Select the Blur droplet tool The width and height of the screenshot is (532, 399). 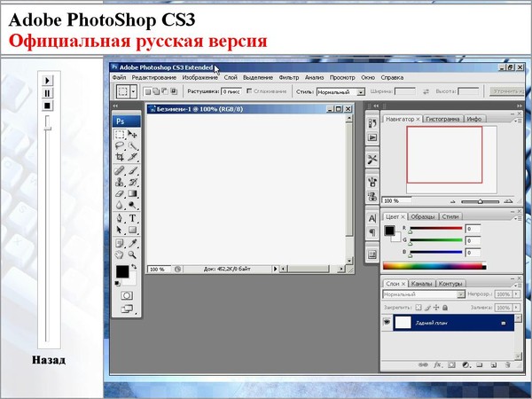click(120, 206)
